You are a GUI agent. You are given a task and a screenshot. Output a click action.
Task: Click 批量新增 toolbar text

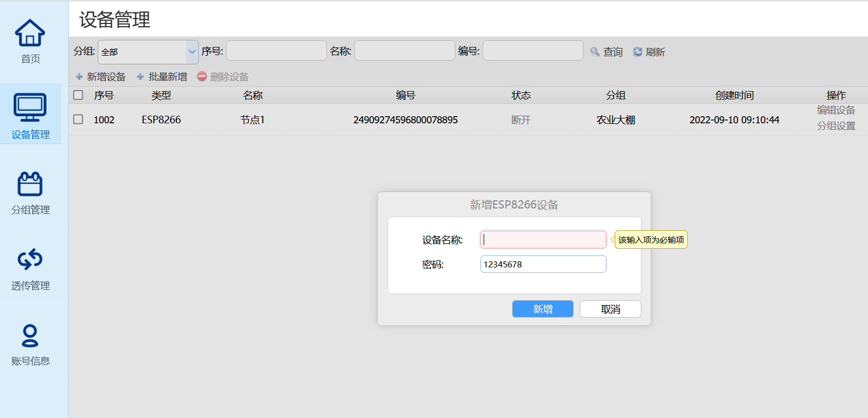[168, 77]
